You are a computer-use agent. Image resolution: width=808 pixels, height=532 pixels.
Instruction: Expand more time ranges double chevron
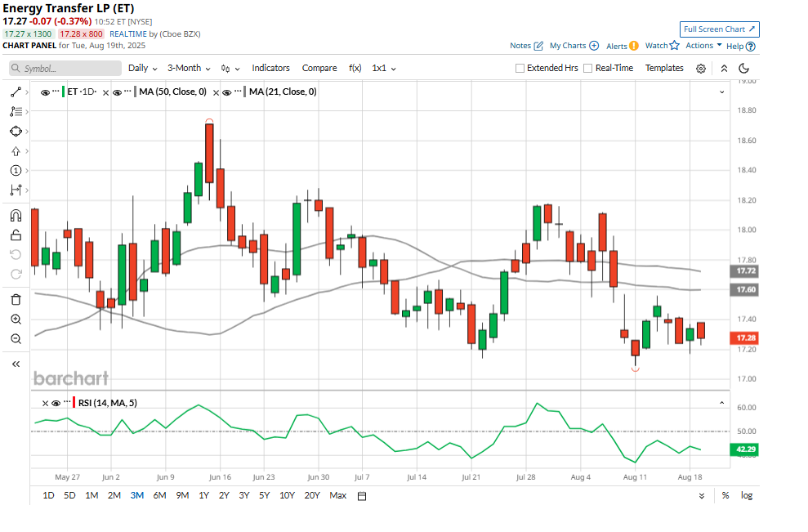point(701,496)
